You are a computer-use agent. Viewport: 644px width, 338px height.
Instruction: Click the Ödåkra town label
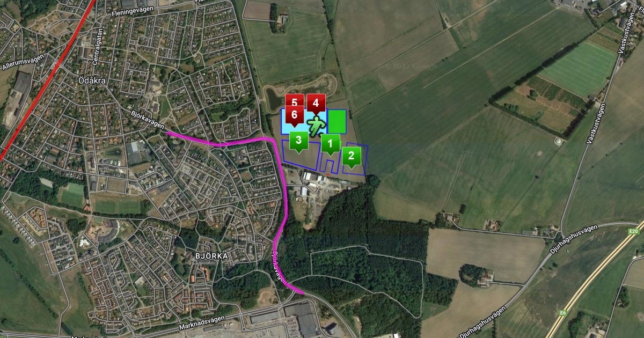tap(91, 80)
